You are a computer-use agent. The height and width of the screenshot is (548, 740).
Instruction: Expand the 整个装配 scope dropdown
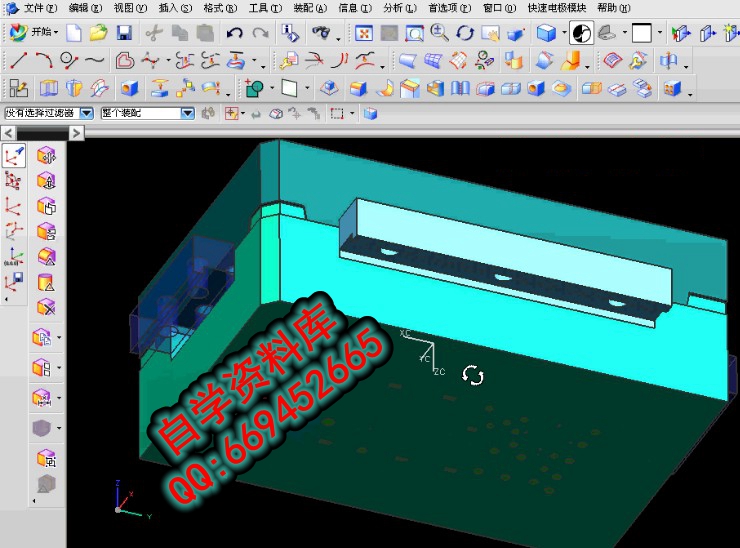(187, 114)
